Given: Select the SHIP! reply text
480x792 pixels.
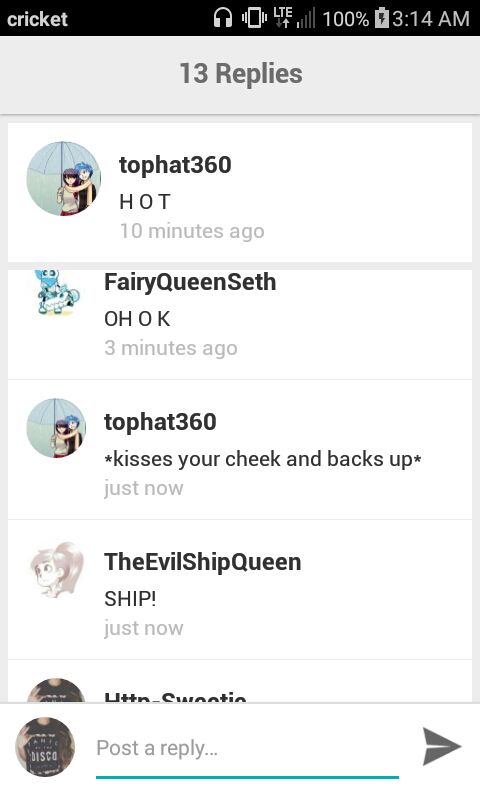Looking at the screenshot, I should 130,599.
